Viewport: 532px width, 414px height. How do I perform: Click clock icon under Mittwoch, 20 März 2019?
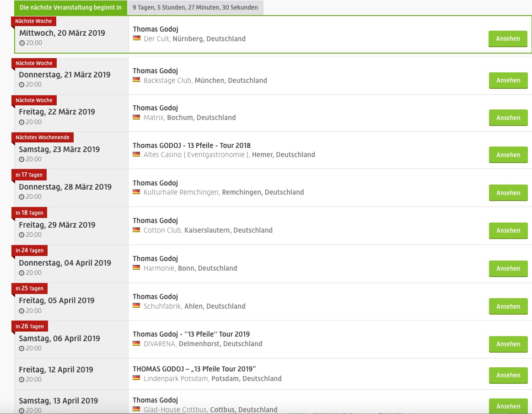(22, 43)
